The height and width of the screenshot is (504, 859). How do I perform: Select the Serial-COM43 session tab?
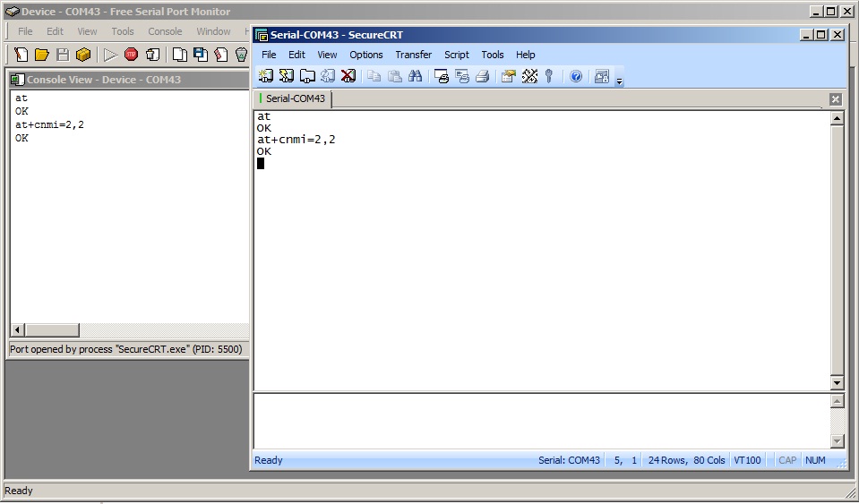click(293, 98)
